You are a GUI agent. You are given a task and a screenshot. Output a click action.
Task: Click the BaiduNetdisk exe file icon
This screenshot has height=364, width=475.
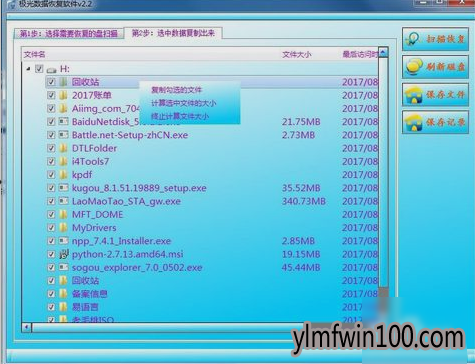(63, 122)
